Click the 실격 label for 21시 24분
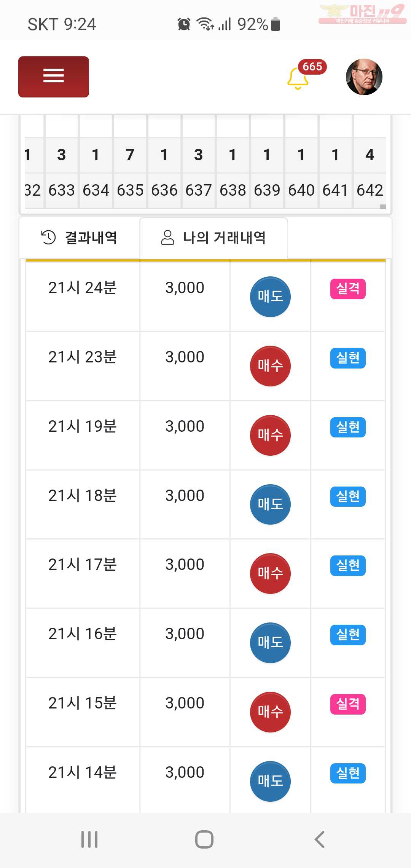 (348, 289)
